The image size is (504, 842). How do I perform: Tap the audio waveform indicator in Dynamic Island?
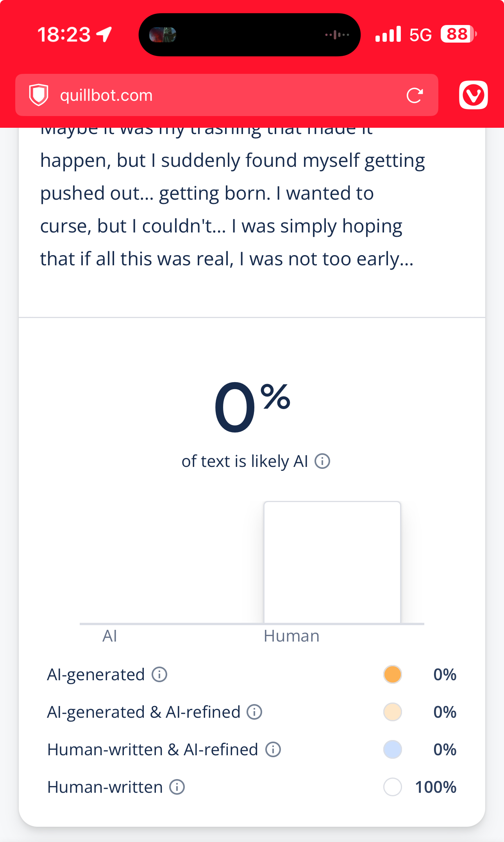point(337,35)
